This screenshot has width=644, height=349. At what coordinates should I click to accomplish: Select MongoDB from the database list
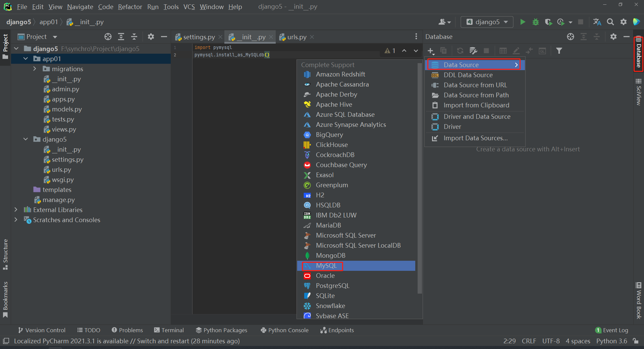[356, 255]
